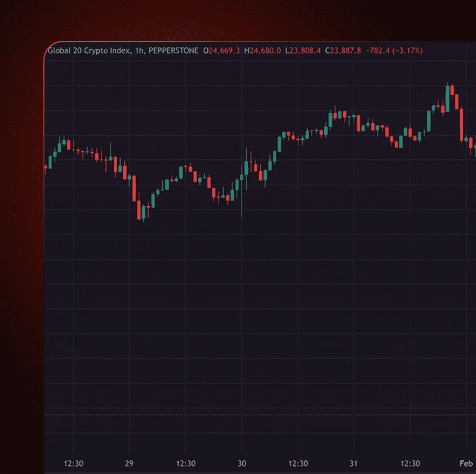Select the open price value 24,669.3

tap(224, 51)
